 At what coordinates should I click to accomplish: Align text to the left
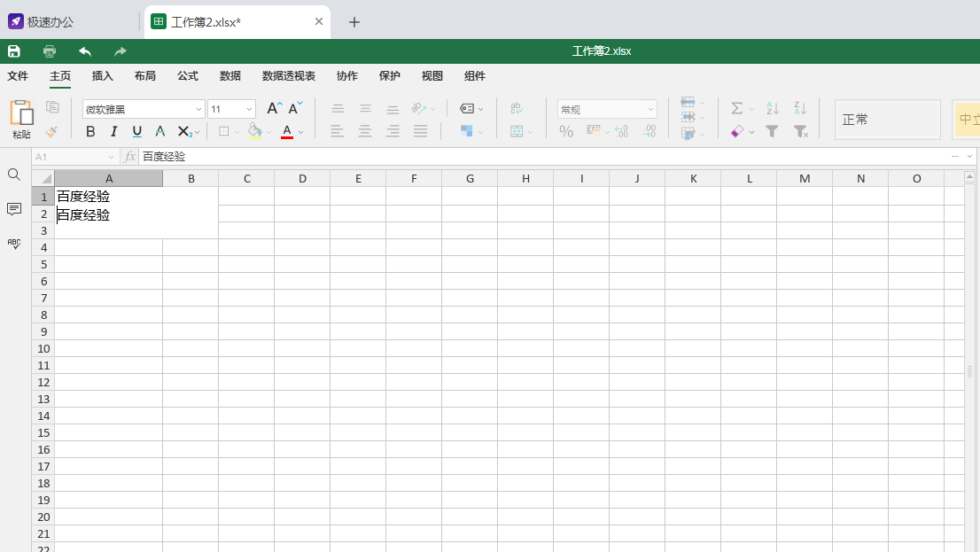coord(337,131)
